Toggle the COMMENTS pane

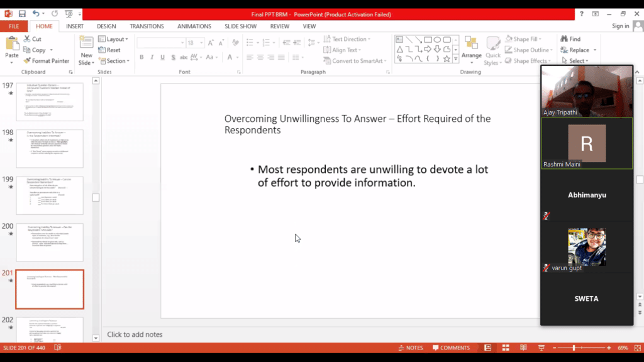(450, 348)
